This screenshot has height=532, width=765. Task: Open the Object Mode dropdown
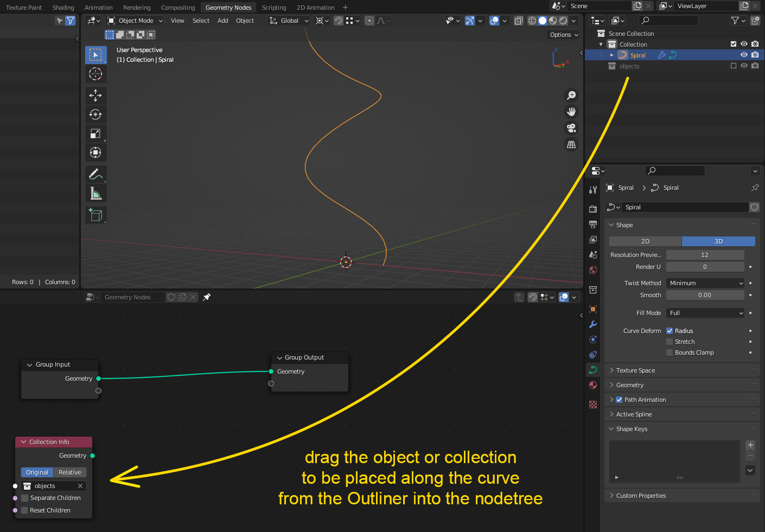point(134,20)
